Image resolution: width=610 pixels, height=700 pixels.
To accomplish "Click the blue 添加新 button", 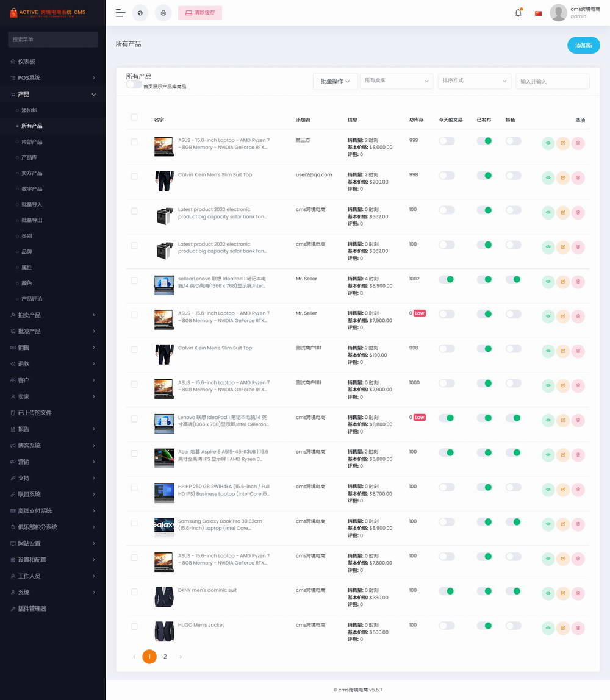I will 584,45.
